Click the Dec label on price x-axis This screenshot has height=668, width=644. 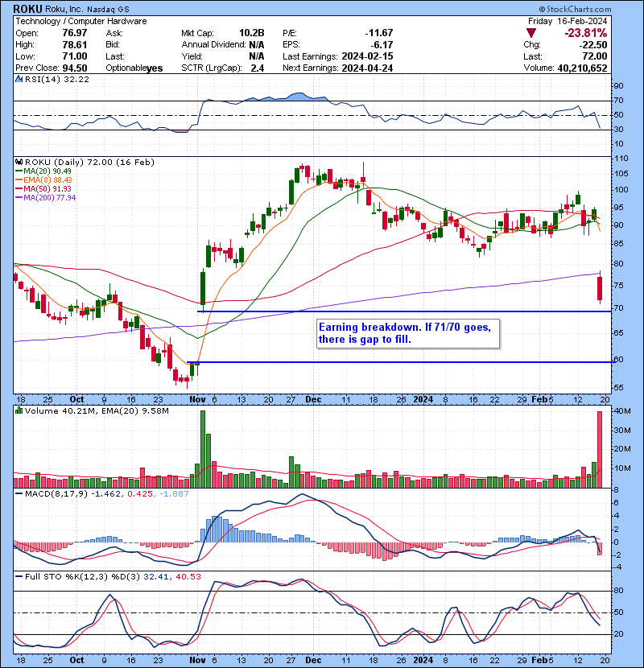[313, 400]
